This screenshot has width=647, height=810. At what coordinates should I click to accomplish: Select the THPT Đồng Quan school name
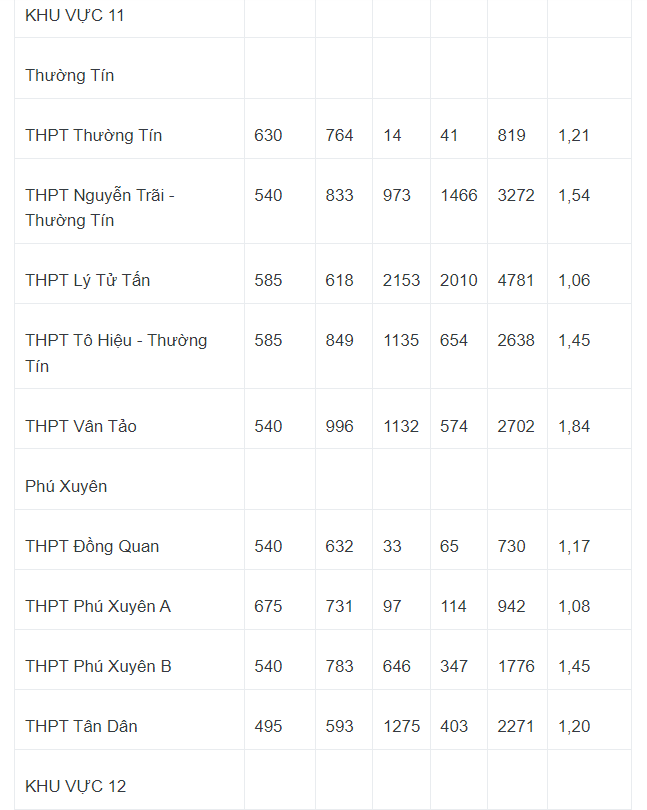pyautogui.click(x=92, y=547)
